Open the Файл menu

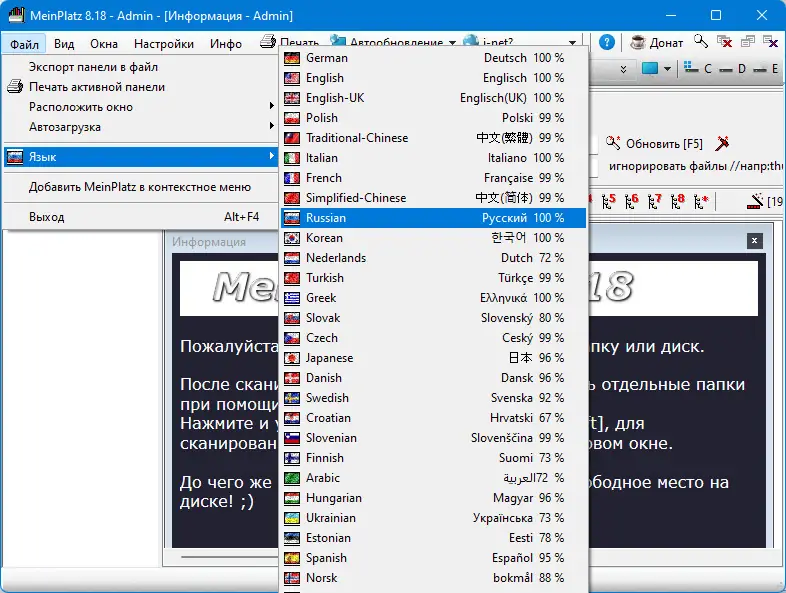coord(24,44)
